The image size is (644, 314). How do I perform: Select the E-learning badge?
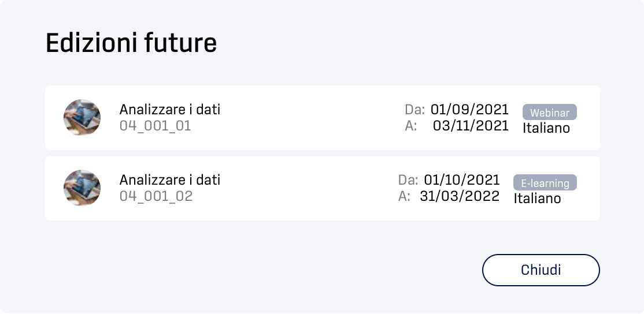(545, 183)
